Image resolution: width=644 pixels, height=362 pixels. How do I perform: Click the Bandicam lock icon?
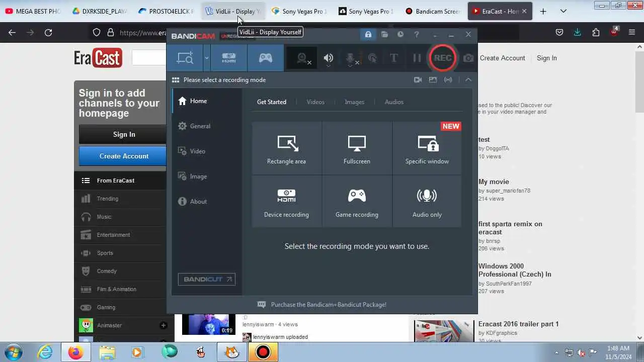coord(368,35)
